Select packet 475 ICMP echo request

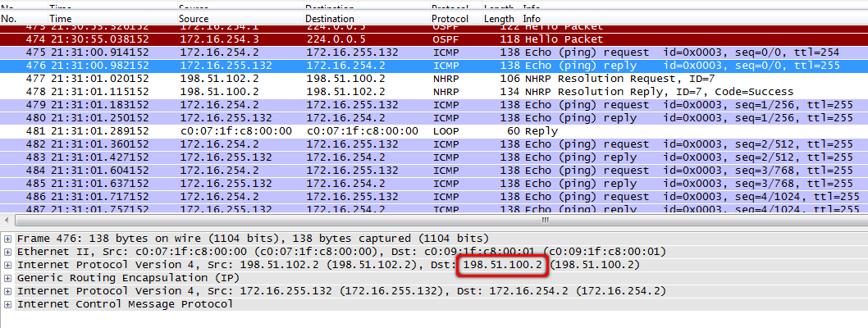(x=434, y=52)
